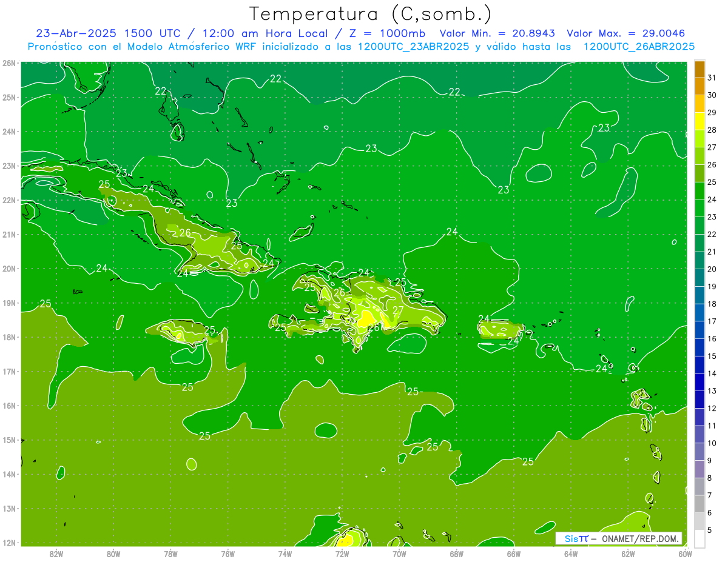Click the '15' color scale label

point(712,356)
